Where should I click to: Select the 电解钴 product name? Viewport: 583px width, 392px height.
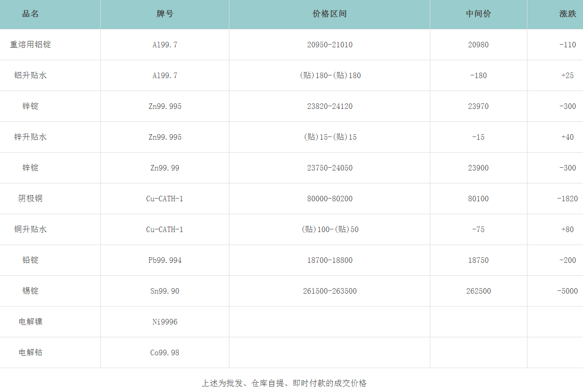coord(30,352)
